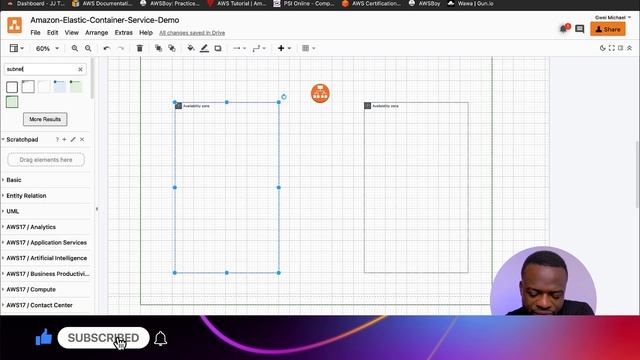
Task: Toggle dark mode moon icon
Action: click(602, 48)
